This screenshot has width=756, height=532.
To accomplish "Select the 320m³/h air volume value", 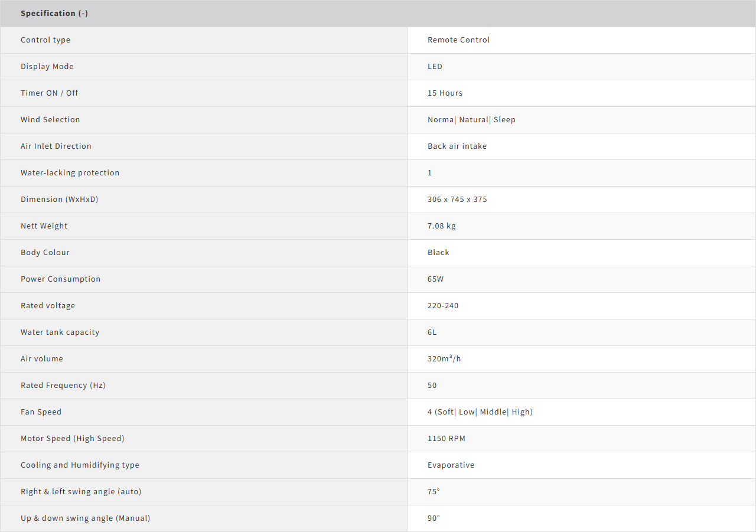I will (444, 359).
